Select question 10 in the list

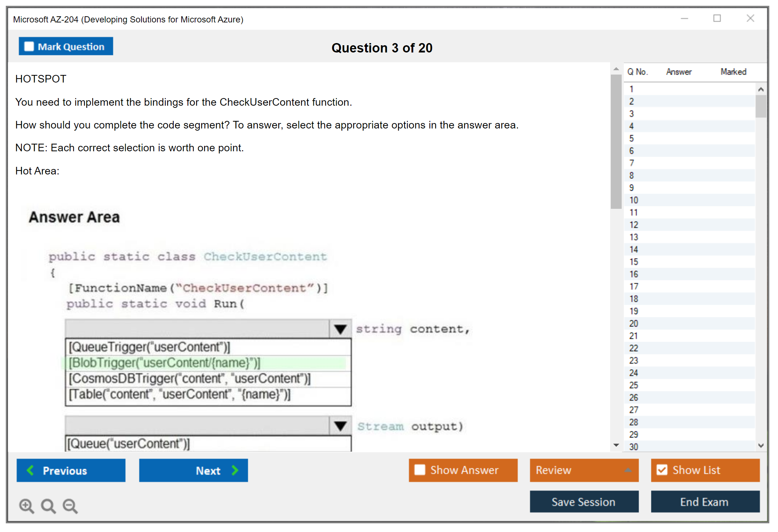(x=634, y=200)
